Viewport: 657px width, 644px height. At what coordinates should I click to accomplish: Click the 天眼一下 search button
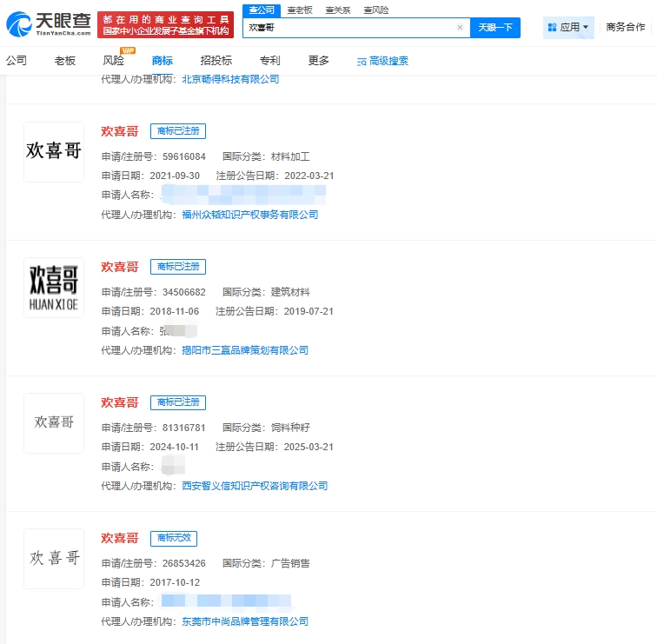[495, 28]
